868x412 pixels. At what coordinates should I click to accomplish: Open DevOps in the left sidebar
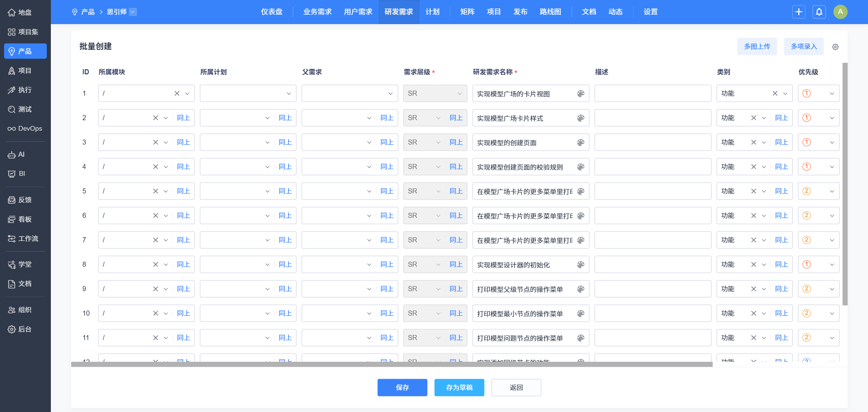click(25, 129)
